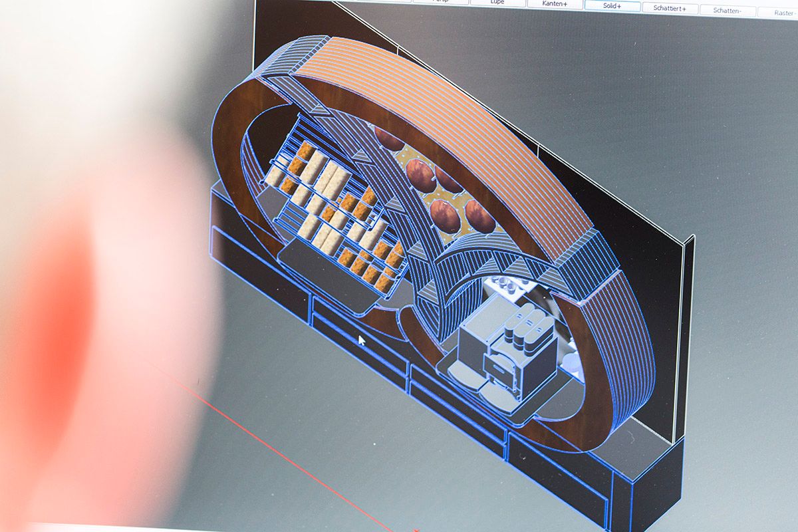798x532 pixels.
Task: Click the Lupe zoom button
Action: point(497,2)
